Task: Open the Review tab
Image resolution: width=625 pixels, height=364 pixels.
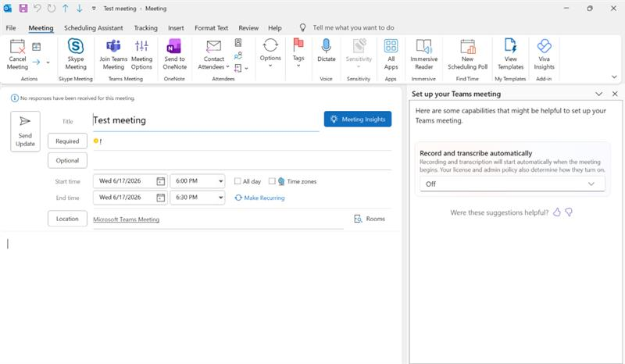Action: click(x=248, y=28)
